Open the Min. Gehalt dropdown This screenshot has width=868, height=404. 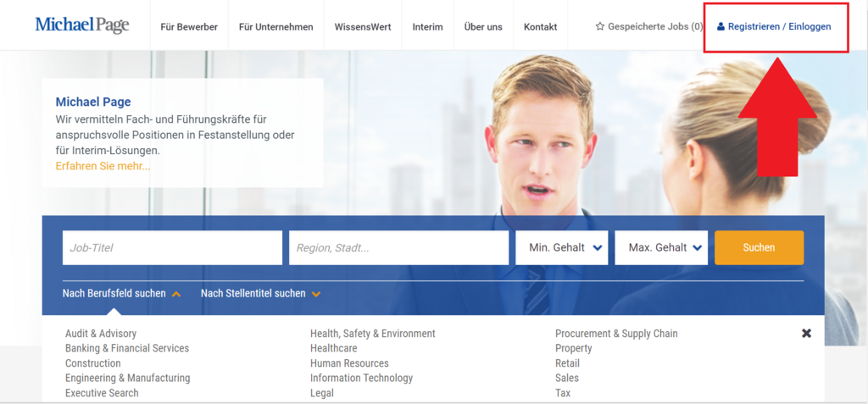(562, 248)
